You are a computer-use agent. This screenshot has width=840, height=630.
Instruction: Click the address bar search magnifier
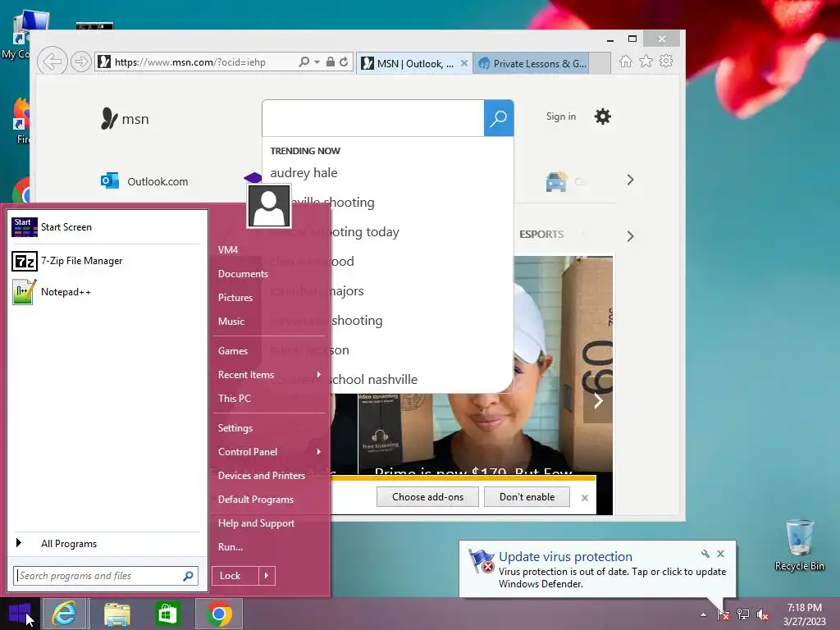coord(304,62)
